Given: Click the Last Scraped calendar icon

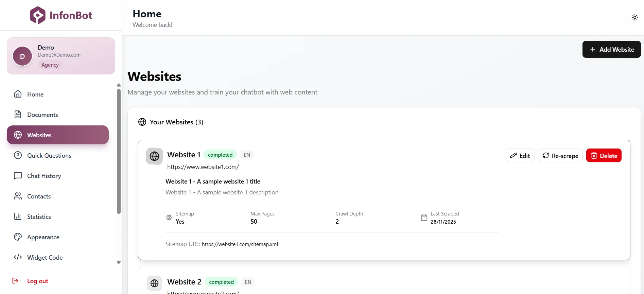Looking at the screenshot, I should [x=424, y=218].
